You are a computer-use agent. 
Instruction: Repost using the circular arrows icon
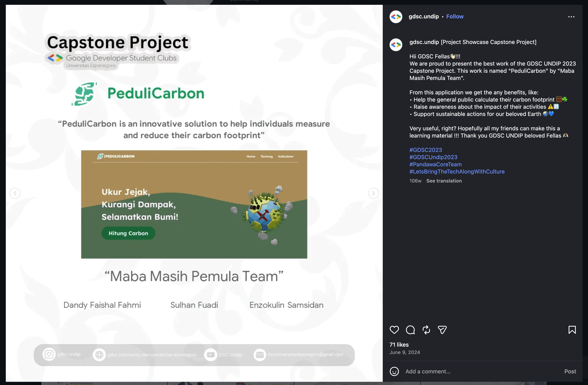point(426,330)
